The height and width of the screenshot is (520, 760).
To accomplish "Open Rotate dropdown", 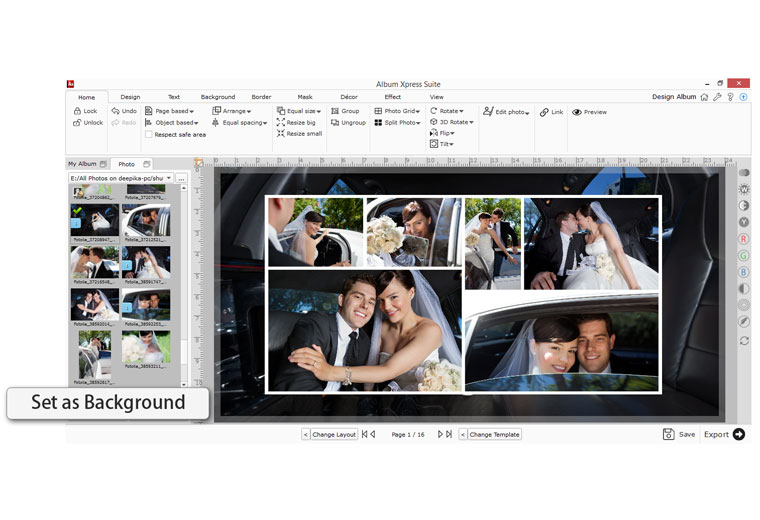I will tap(446, 111).
